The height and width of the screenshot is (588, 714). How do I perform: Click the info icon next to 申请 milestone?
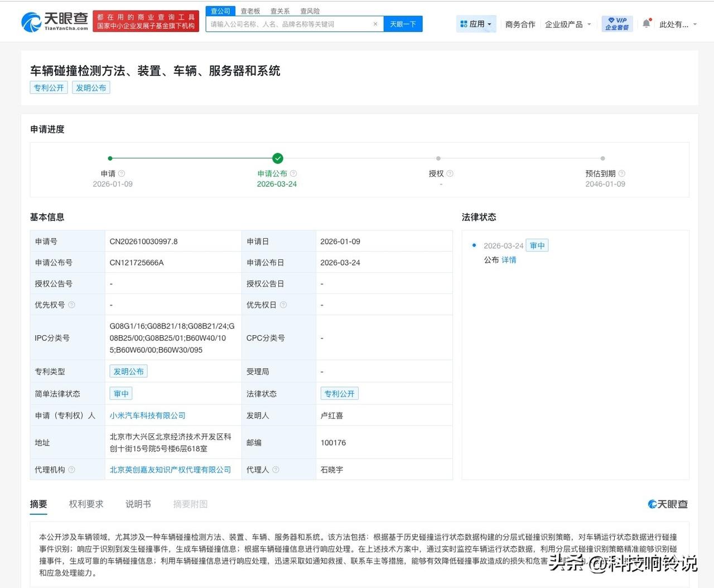(121, 173)
